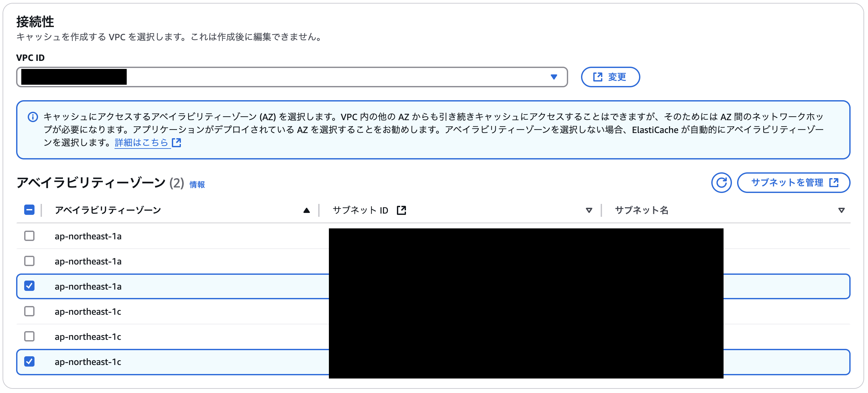The height and width of the screenshot is (393, 868).
Task: Open the VPC ID dropdown
Action: [554, 77]
